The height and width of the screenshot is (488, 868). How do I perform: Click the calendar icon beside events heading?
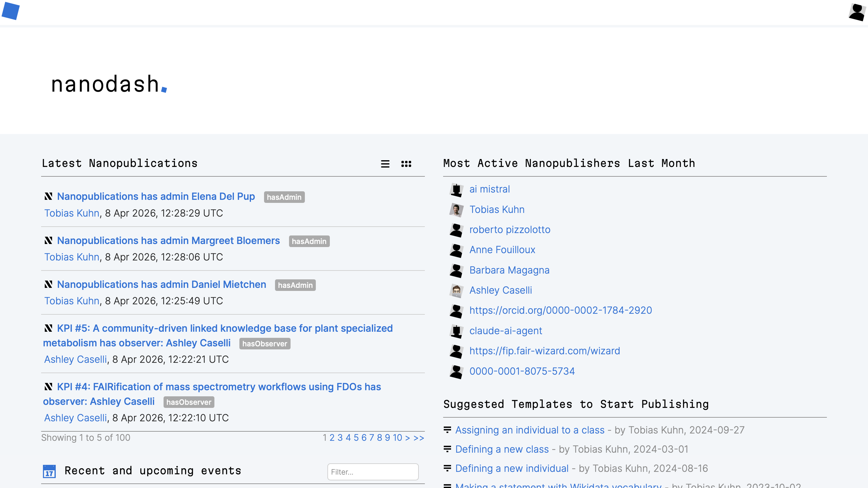(x=49, y=471)
